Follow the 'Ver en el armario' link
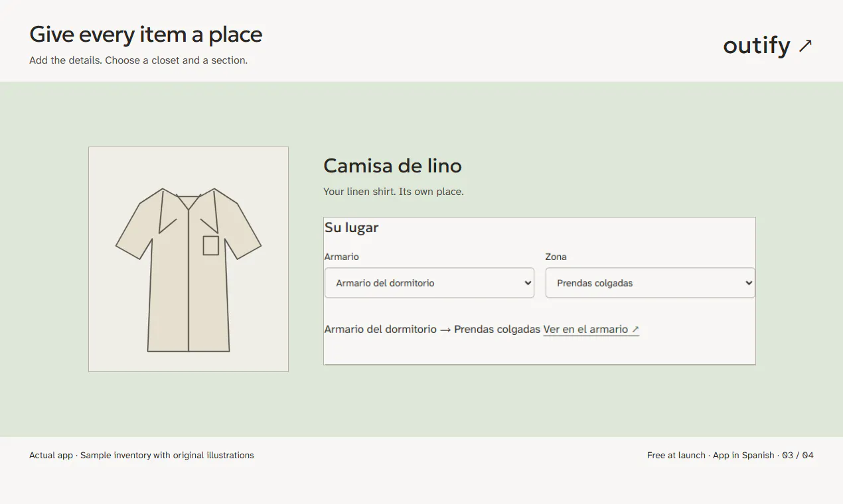 (591, 330)
